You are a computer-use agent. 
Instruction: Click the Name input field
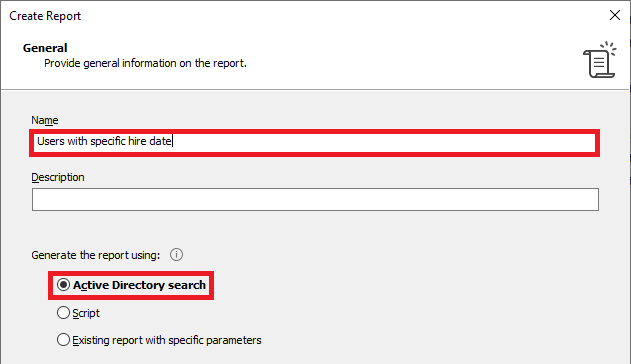[314, 142]
